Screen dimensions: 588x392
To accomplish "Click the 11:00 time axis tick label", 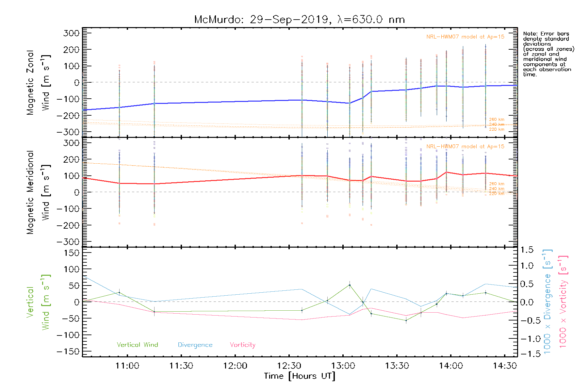I will (x=127, y=366).
